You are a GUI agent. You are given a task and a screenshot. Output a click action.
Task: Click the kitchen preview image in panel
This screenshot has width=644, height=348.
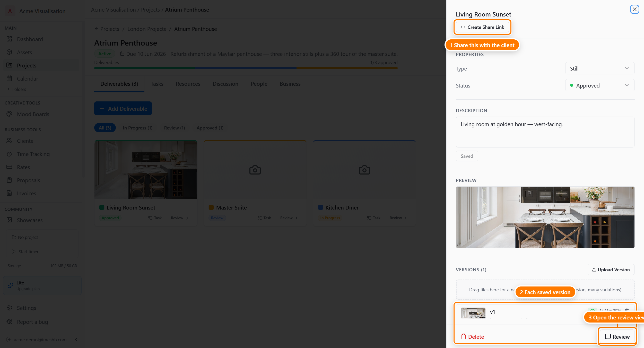coord(545,217)
